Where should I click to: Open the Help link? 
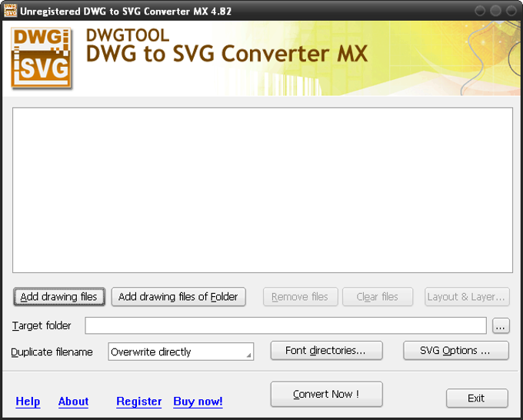click(28, 402)
